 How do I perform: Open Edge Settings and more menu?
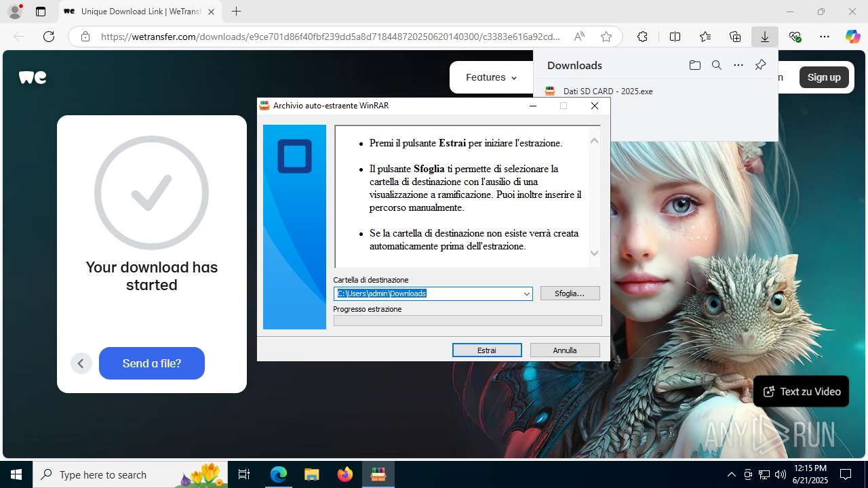825,37
